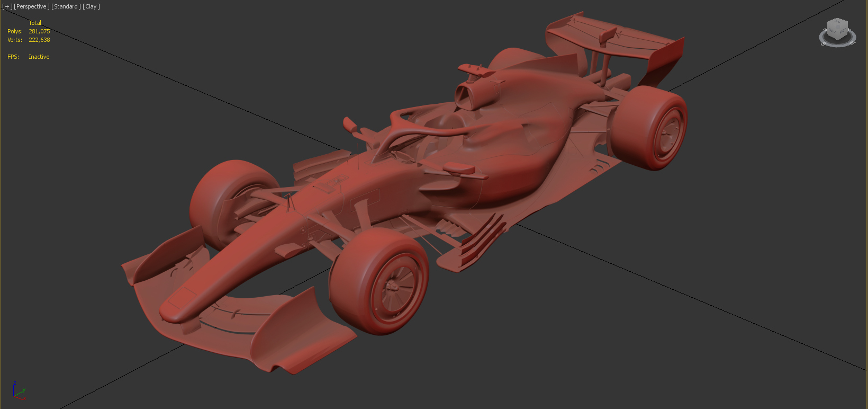Click the Verts count 222,638
868x409 pixels.
39,40
